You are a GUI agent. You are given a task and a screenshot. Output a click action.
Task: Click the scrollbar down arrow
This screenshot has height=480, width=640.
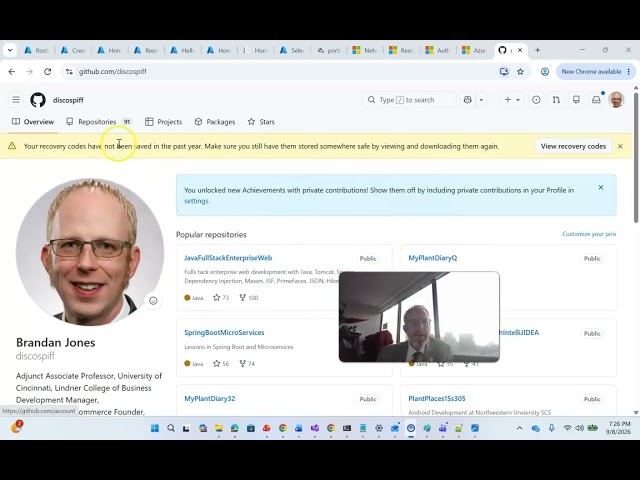636,412
